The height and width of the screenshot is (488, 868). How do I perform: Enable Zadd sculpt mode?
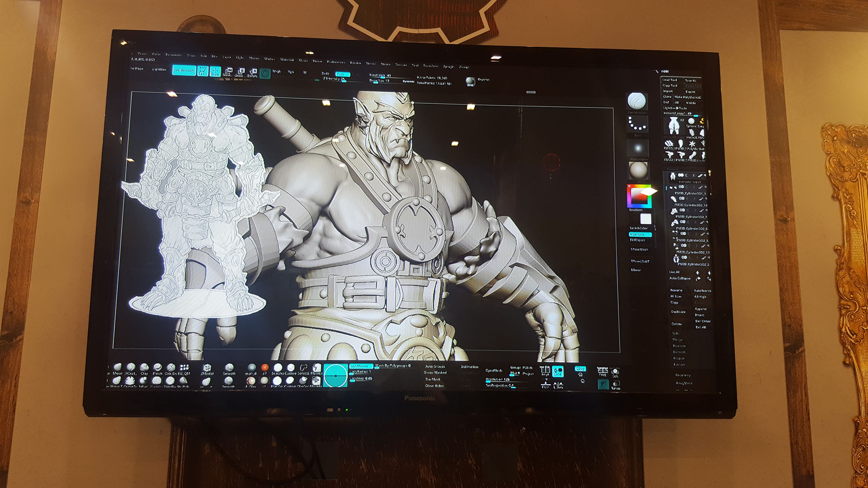coord(326,74)
